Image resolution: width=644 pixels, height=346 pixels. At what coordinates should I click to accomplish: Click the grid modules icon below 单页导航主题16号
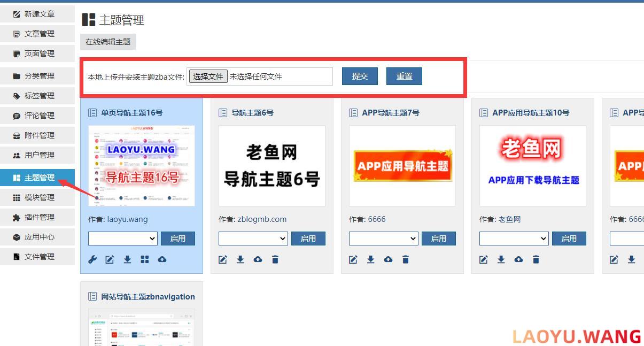click(145, 259)
